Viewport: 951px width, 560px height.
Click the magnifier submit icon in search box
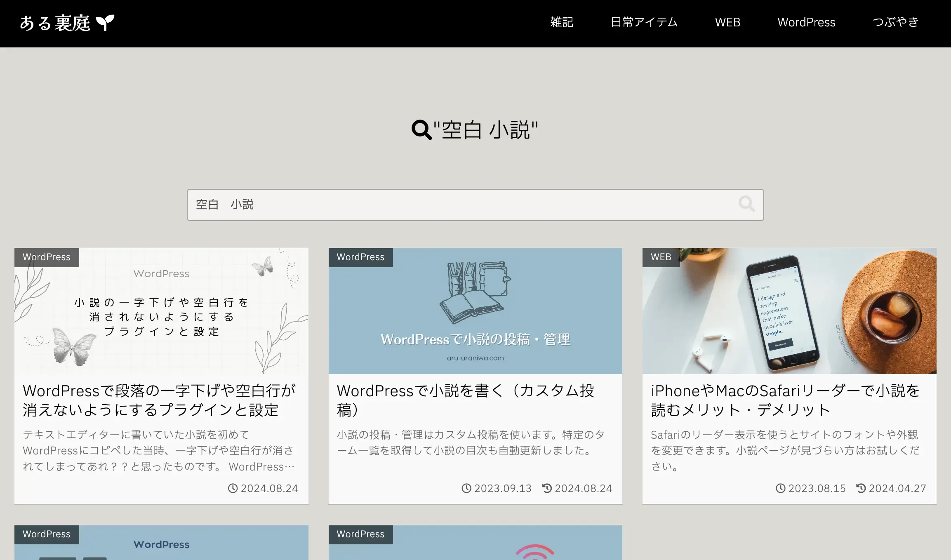[x=746, y=204]
